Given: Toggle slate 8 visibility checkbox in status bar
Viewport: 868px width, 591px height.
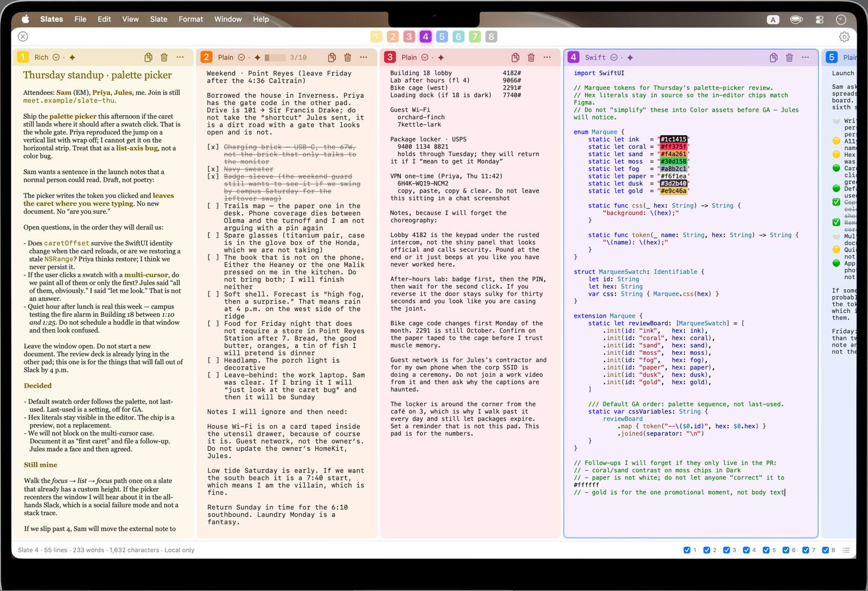Looking at the screenshot, I should pyautogui.click(x=826, y=550).
